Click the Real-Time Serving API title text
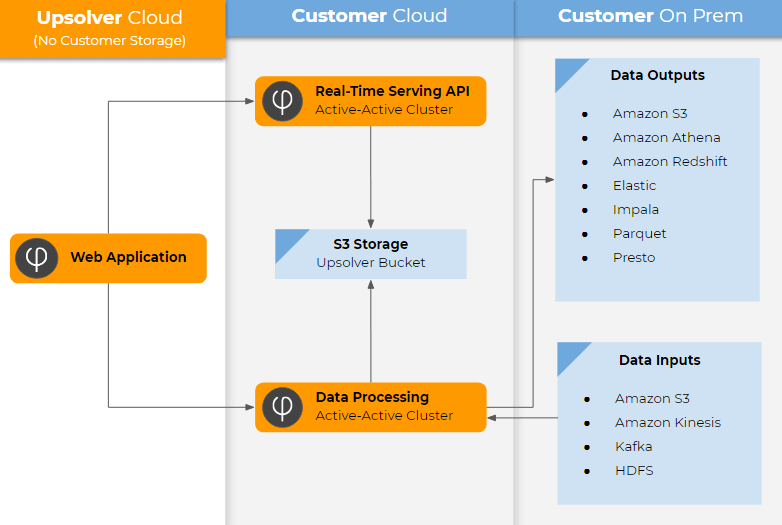This screenshot has height=525, width=782. click(392, 91)
